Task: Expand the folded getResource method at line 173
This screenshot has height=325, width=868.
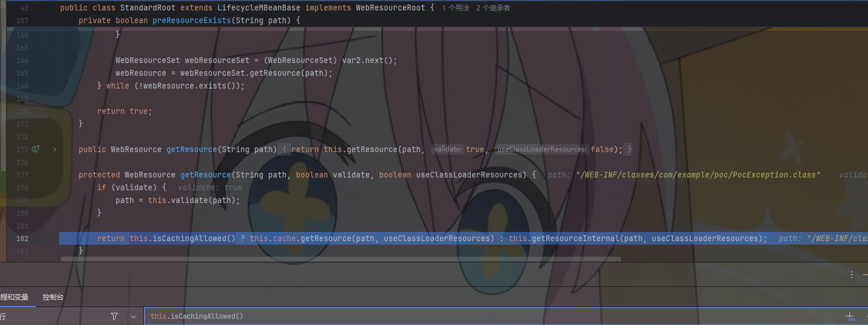Action: pyautogui.click(x=54, y=149)
